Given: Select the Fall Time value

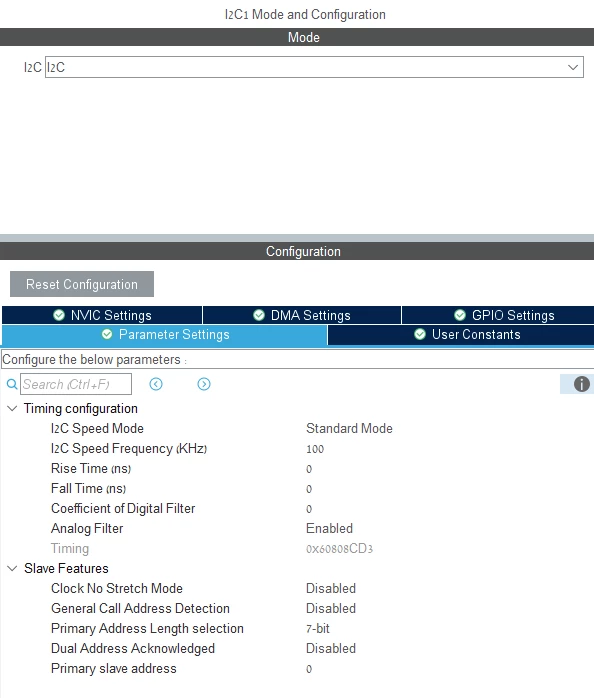Looking at the screenshot, I should (x=309, y=489).
